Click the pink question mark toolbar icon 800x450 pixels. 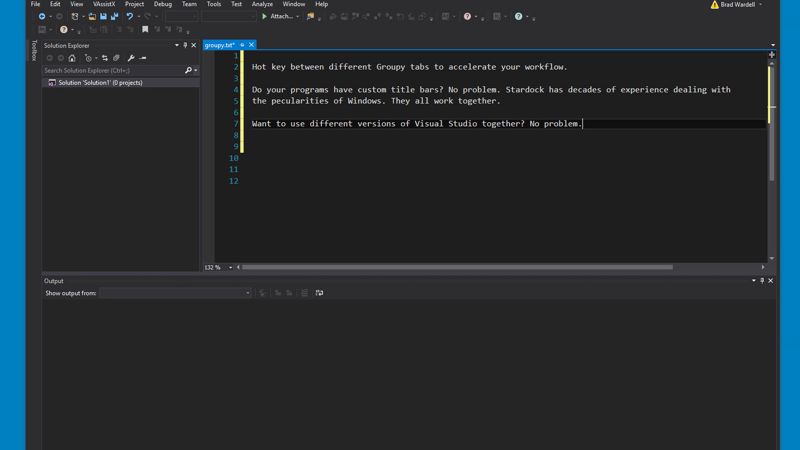(467, 16)
